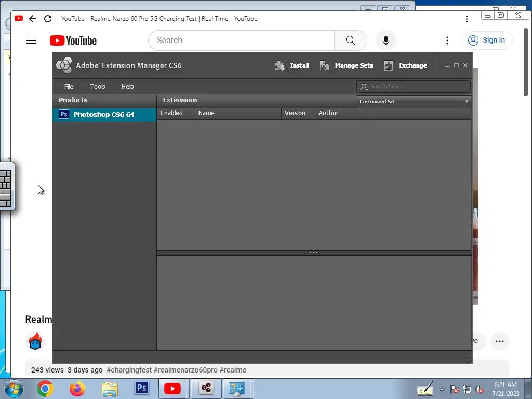Viewport: 532px width, 399px height.
Task: Open YouTube settings three-dot menu
Action: [x=447, y=41]
